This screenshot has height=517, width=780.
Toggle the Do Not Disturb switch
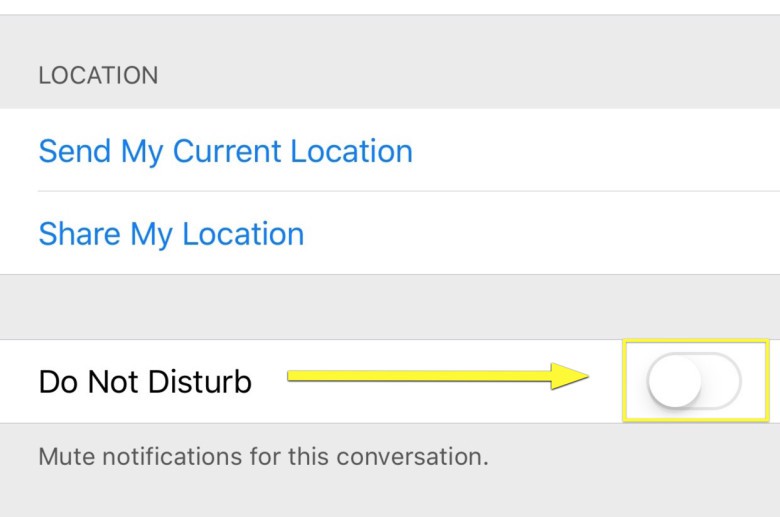pos(694,381)
